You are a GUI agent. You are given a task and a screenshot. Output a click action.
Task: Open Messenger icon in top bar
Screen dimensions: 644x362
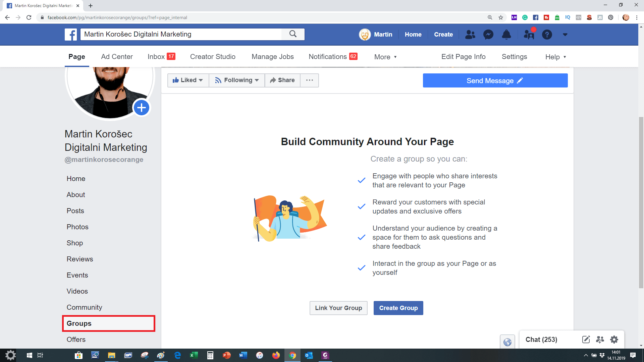click(x=488, y=35)
